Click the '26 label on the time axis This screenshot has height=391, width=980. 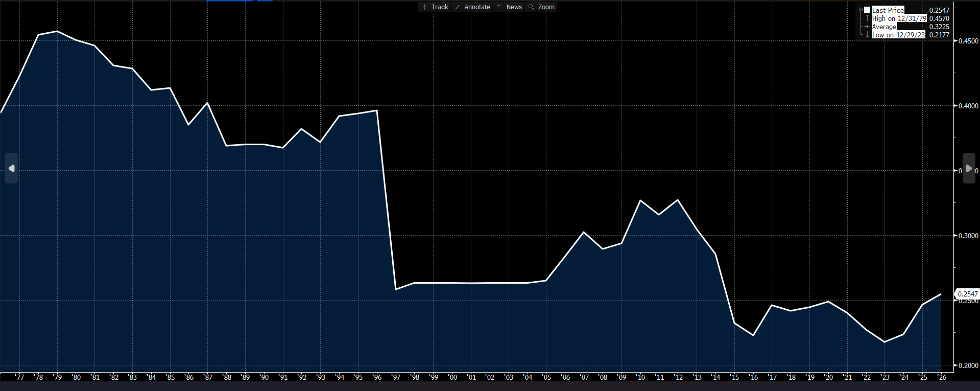click(x=942, y=377)
